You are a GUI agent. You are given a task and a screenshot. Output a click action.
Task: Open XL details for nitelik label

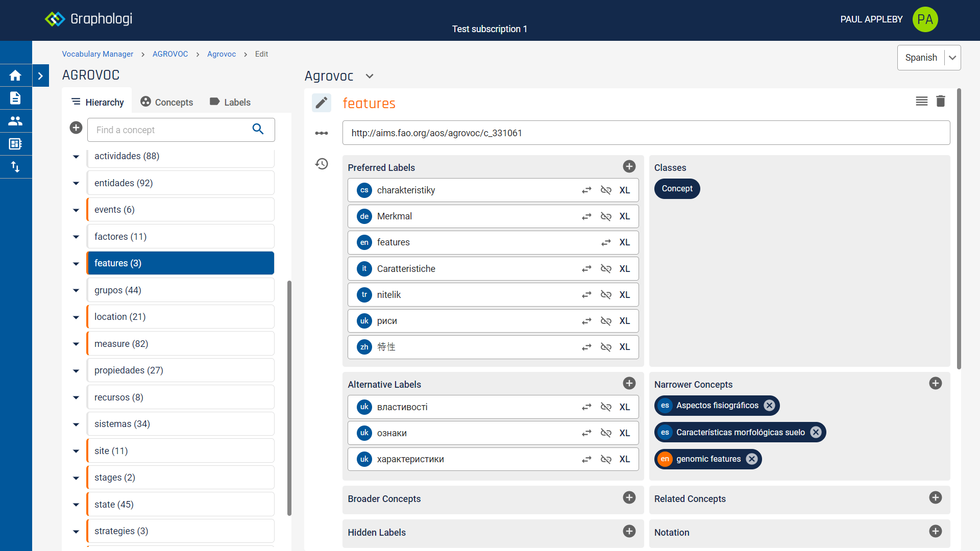point(624,295)
